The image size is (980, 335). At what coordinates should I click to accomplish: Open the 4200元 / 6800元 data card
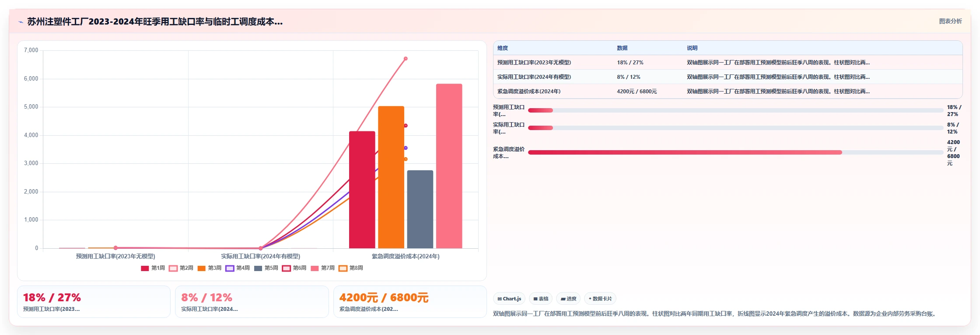pos(410,302)
